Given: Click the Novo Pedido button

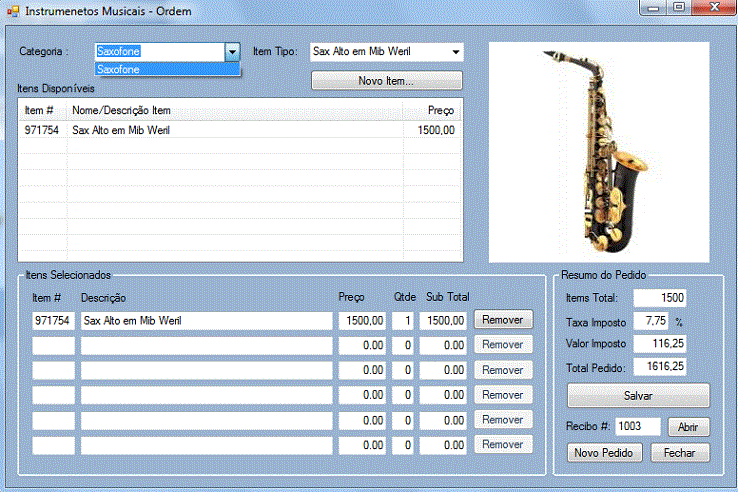Looking at the screenshot, I should coord(604,453).
